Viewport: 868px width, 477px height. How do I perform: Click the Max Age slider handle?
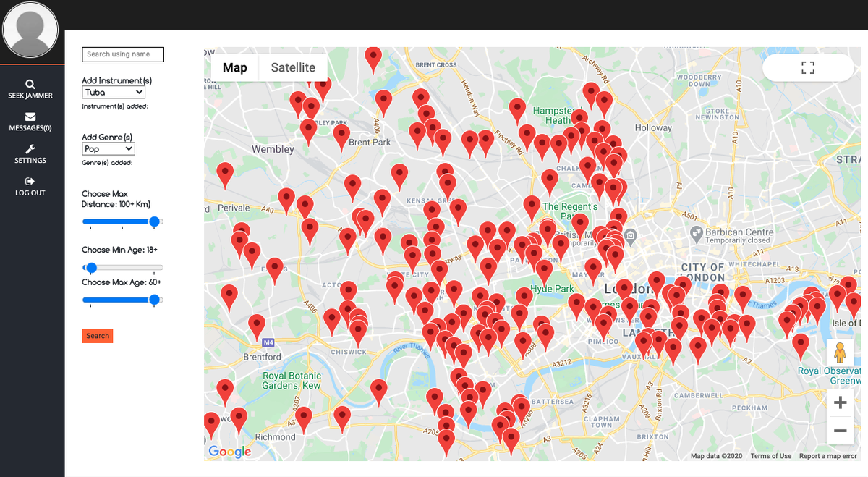154,300
